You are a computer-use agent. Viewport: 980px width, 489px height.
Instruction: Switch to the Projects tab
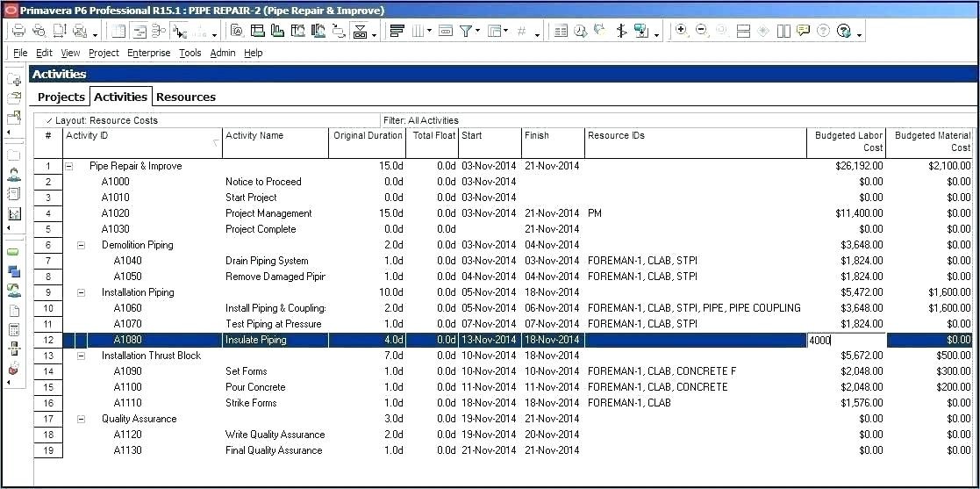[61, 97]
